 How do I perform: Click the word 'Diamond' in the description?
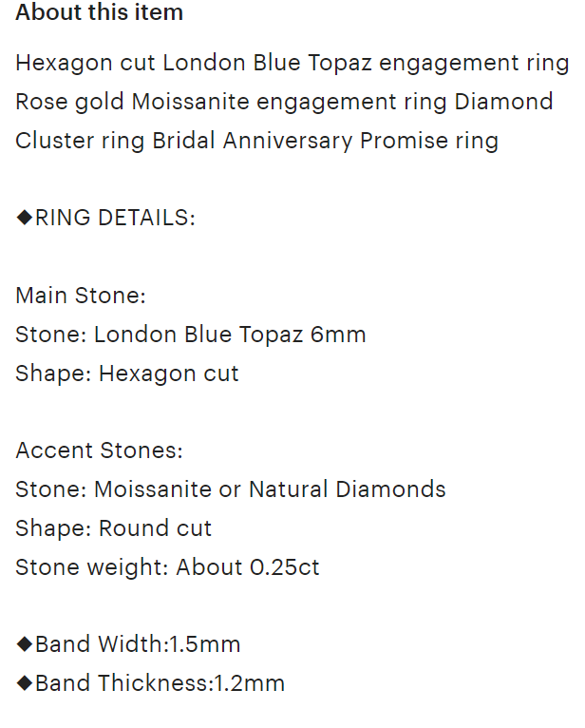pyautogui.click(x=504, y=102)
